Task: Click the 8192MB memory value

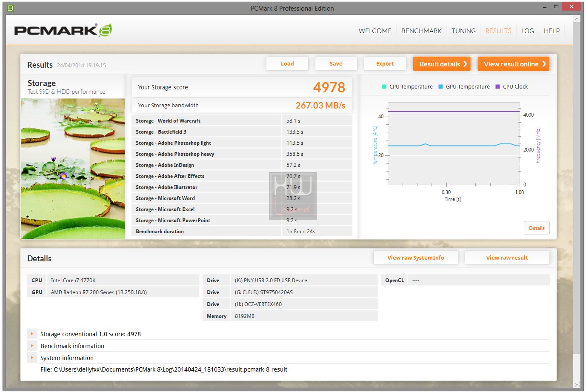Action: coord(245,316)
